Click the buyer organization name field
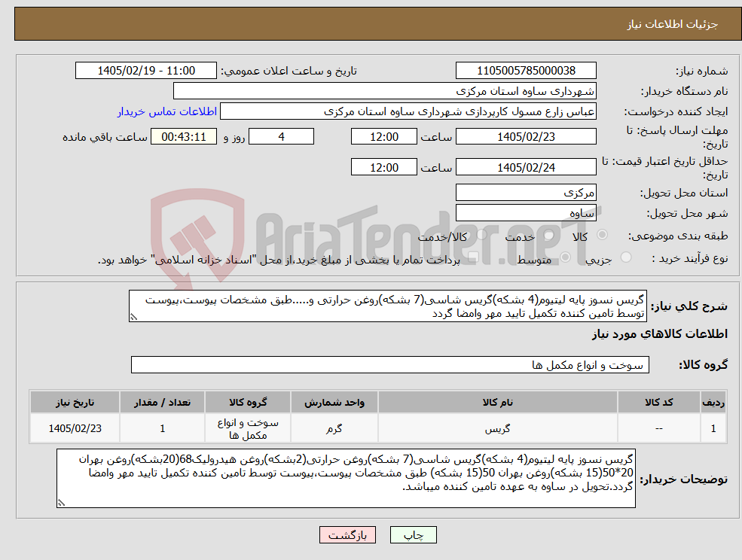The height and width of the screenshot is (560, 742). click(385, 91)
